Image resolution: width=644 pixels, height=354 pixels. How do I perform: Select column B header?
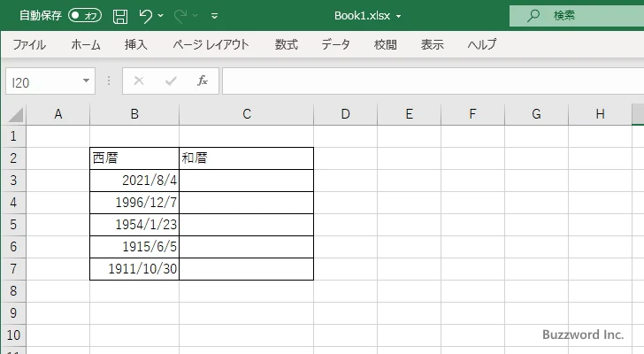click(134, 114)
